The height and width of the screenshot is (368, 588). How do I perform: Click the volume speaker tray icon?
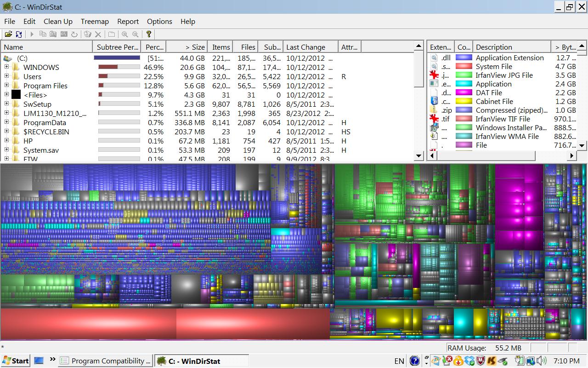(541, 361)
